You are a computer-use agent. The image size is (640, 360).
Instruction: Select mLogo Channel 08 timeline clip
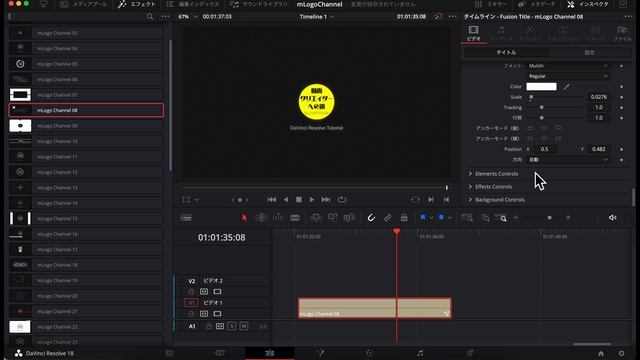click(x=375, y=308)
